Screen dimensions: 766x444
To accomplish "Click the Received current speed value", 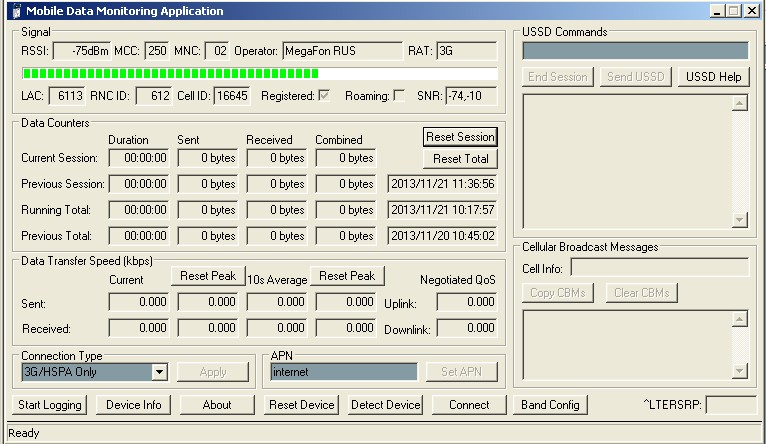I will pyautogui.click(x=139, y=328).
